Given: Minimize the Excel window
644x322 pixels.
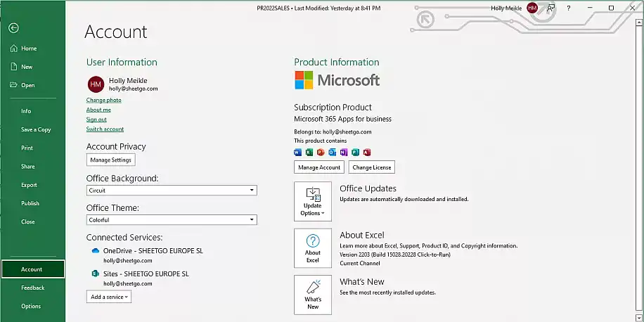Looking at the screenshot, I should 590,8.
